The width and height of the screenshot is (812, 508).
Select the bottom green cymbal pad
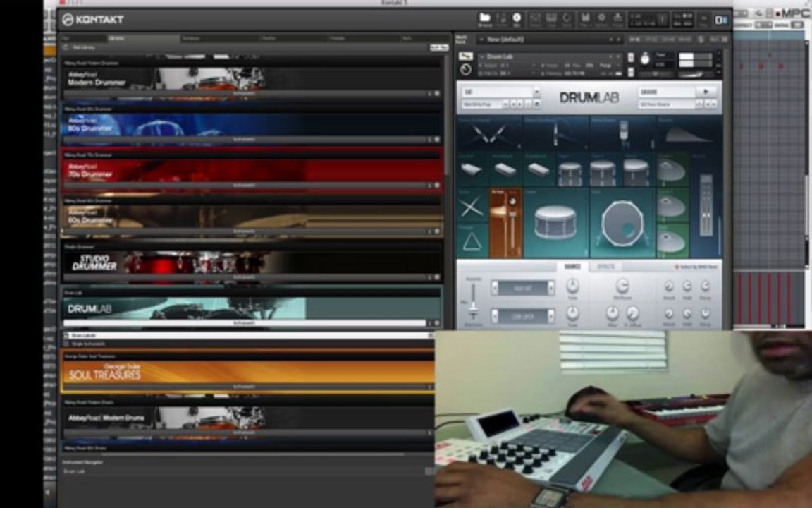pos(672,241)
